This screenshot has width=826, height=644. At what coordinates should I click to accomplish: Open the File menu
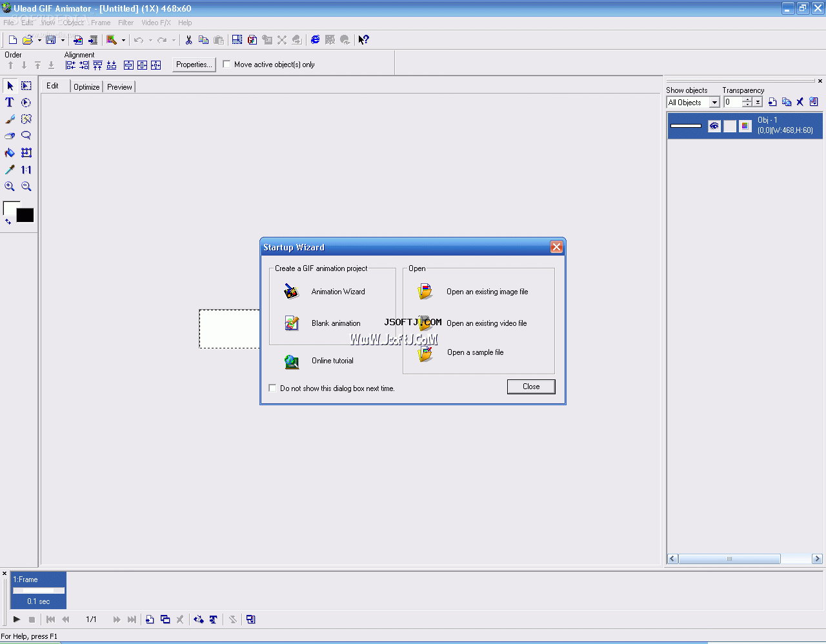tap(8, 23)
